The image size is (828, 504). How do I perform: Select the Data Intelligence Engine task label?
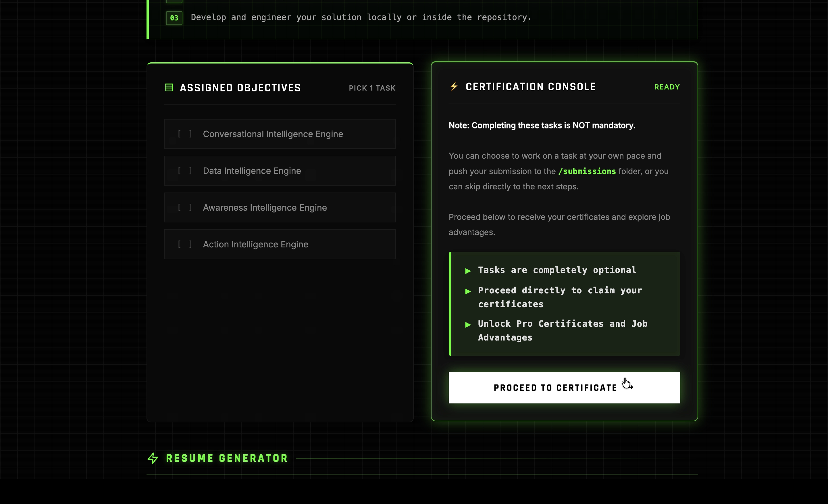tap(252, 171)
